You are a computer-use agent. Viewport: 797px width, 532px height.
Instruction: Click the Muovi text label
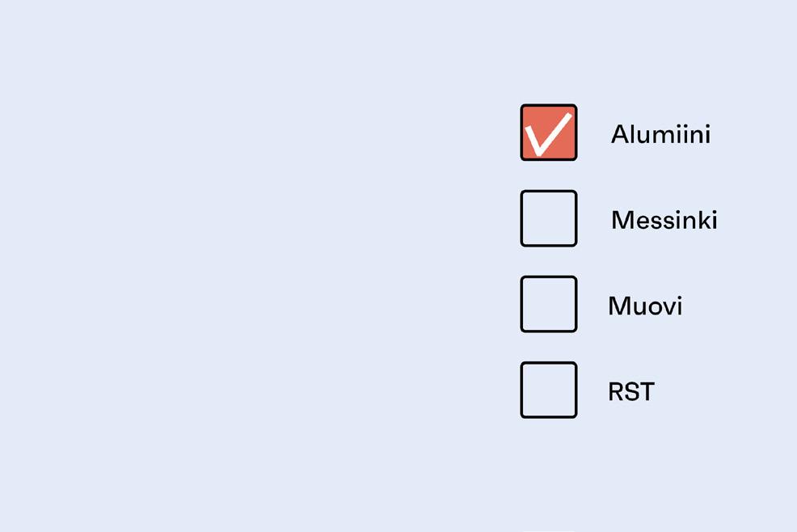click(x=645, y=306)
